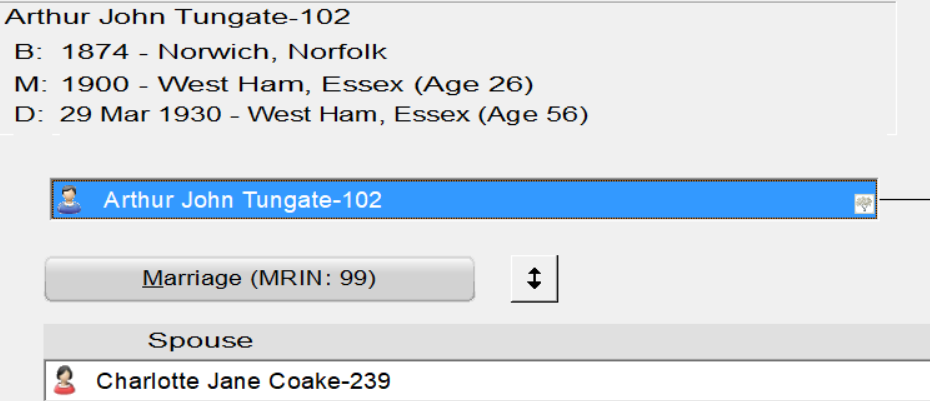Click the 29 Mar 1930 death date

(x=139, y=114)
